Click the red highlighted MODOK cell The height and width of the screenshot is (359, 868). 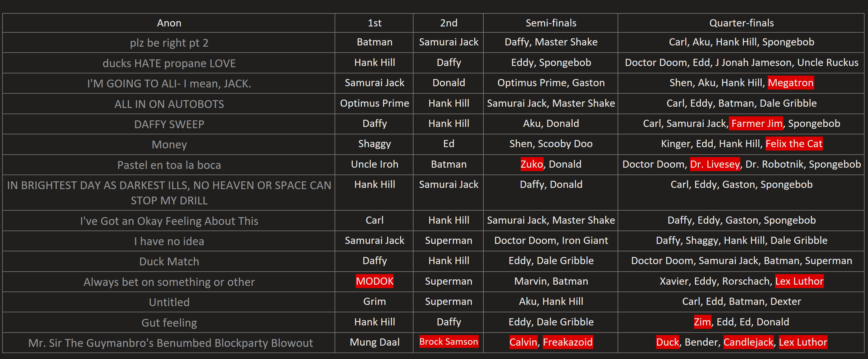click(x=374, y=281)
